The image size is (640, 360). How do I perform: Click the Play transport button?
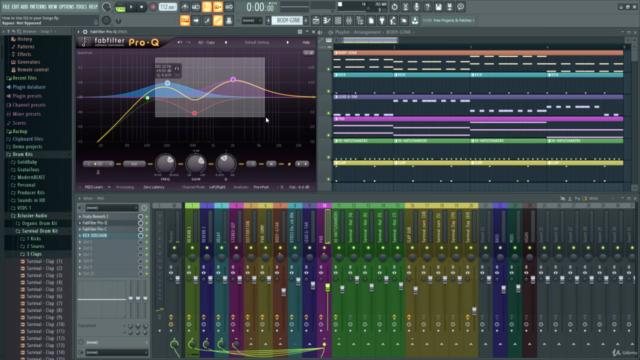(131, 7)
